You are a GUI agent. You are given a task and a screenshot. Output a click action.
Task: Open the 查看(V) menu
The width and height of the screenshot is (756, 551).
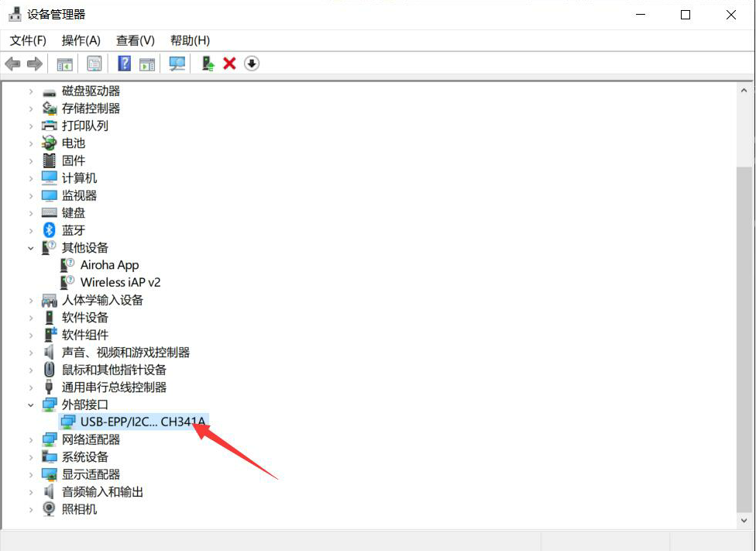(x=136, y=40)
